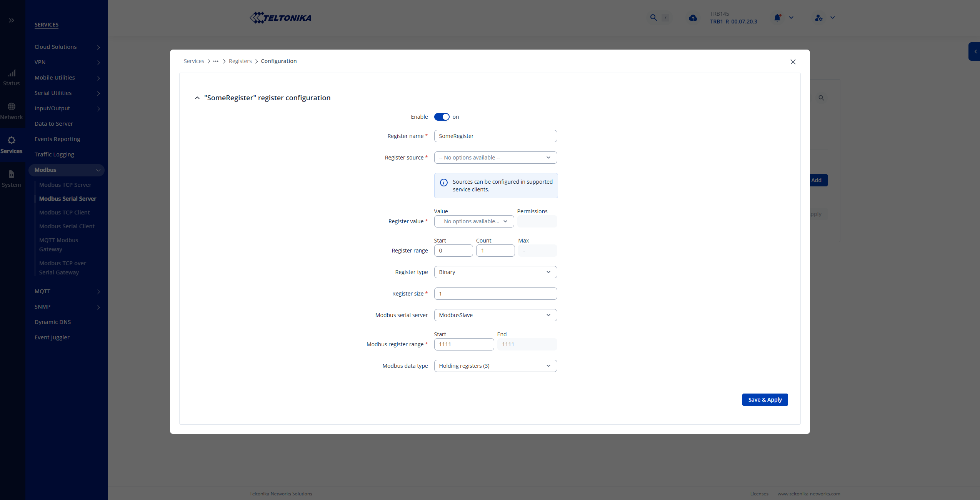The height and width of the screenshot is (500, 980).
Task: Toggle the Enable switch off
Action: coord(442,117)
